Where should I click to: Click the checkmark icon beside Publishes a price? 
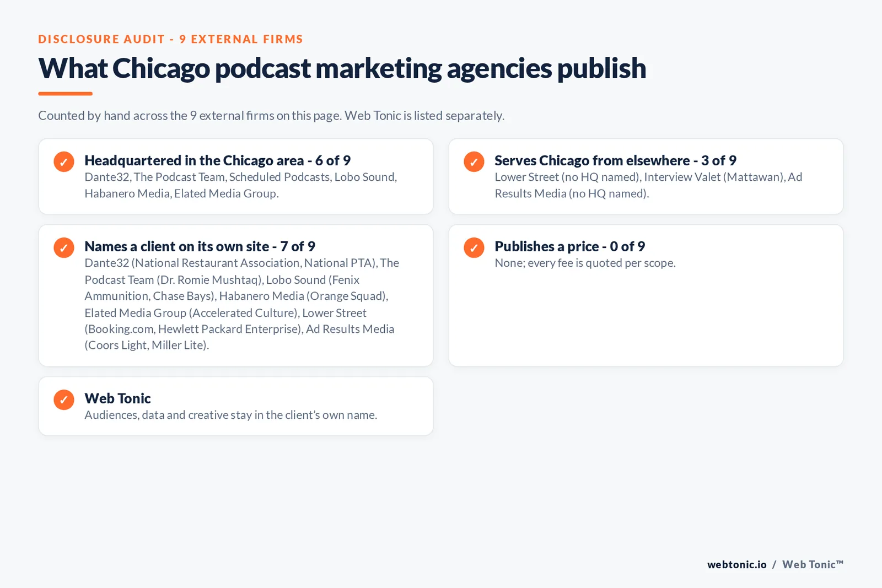[x=474, y=247]
